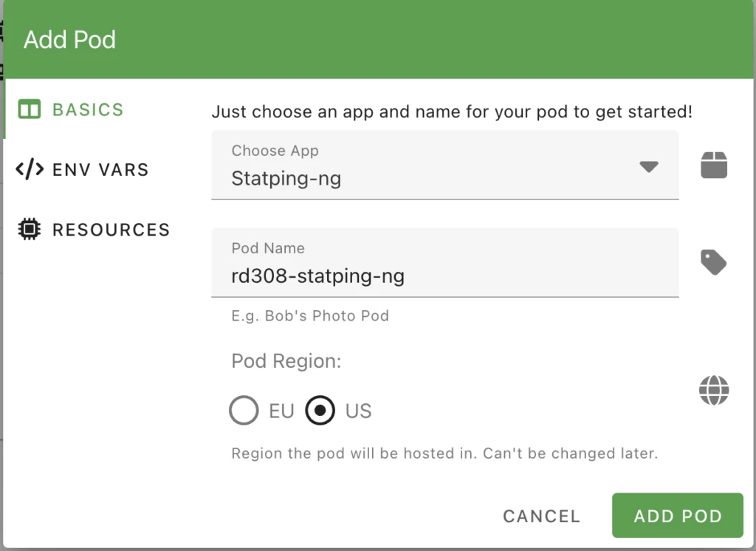The width and height of the screenshot is (756, 551).
Task: Click the chip icon in the left sidebar
Action: pyautogui.click(x=28, y=230)
